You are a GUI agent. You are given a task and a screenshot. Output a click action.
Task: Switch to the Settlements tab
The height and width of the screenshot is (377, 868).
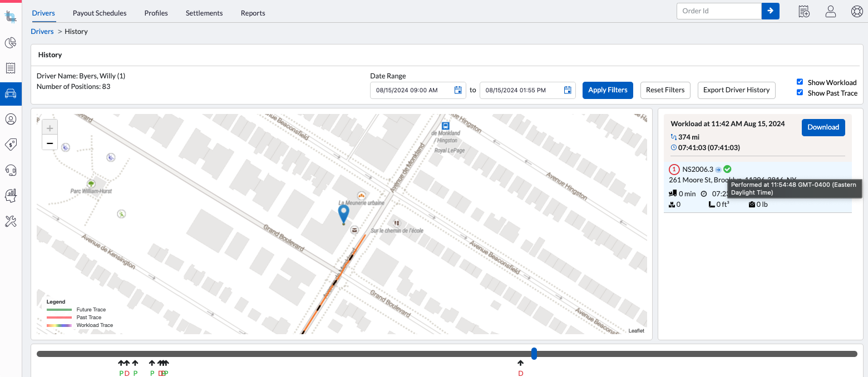[204, 13]
